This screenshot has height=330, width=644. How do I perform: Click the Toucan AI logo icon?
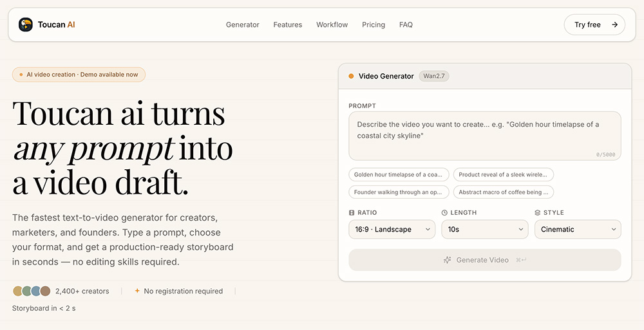26,24
